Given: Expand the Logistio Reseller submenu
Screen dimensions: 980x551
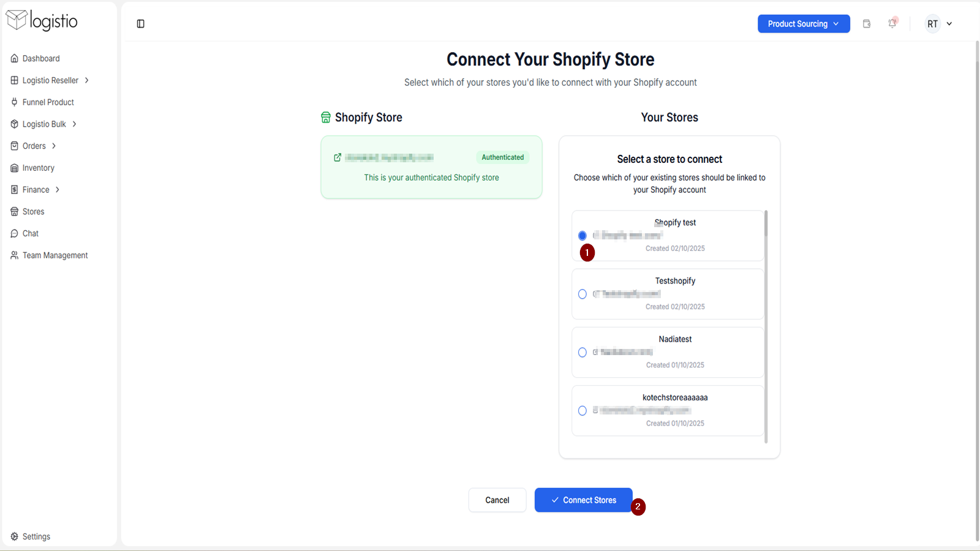Looking at the screenshot, I should 87,80.
